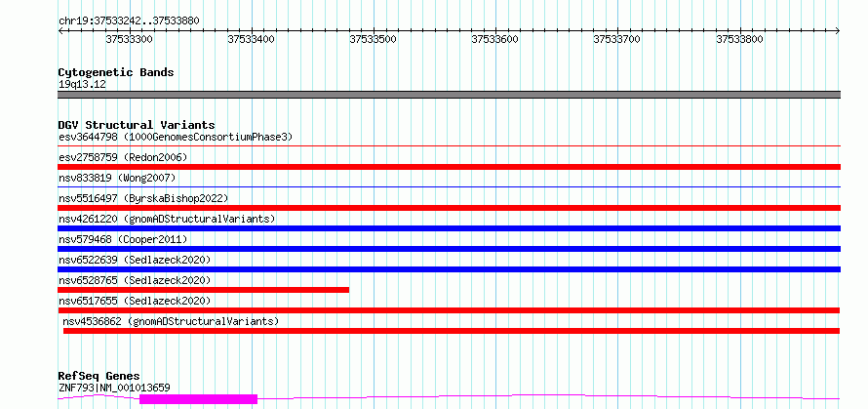Click the 19q13.12 band label
This screenshot has width=868, height=409.
click(82, 84)
